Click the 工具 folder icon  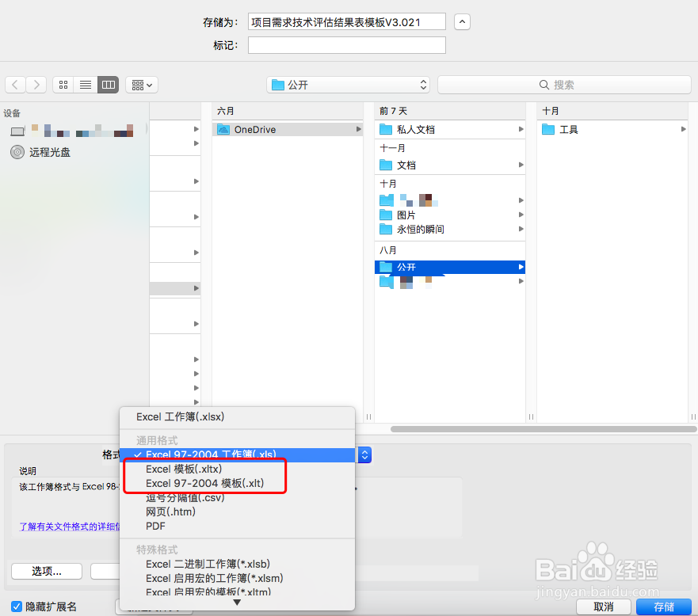548,129
